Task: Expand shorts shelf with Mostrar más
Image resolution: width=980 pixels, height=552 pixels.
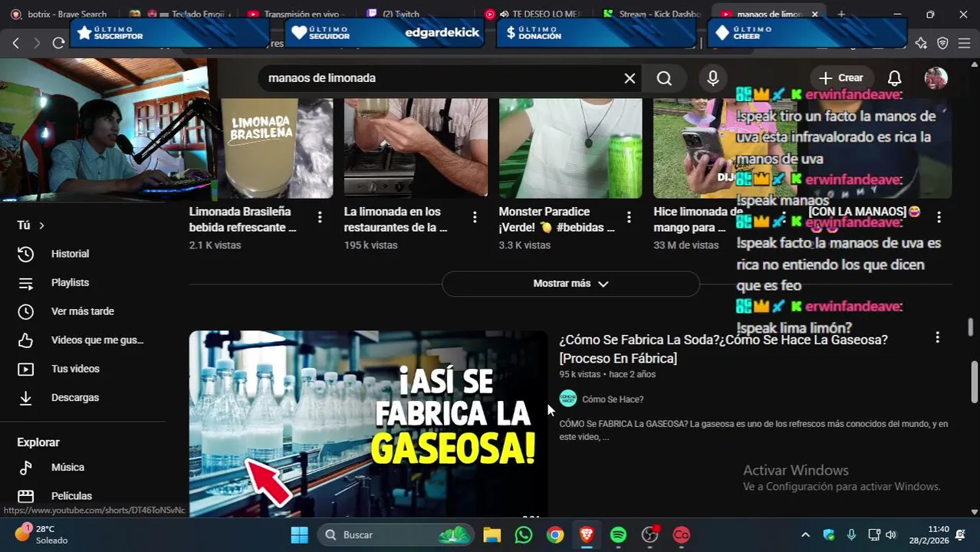Action: pyautogui.click(x=571, y=284)
